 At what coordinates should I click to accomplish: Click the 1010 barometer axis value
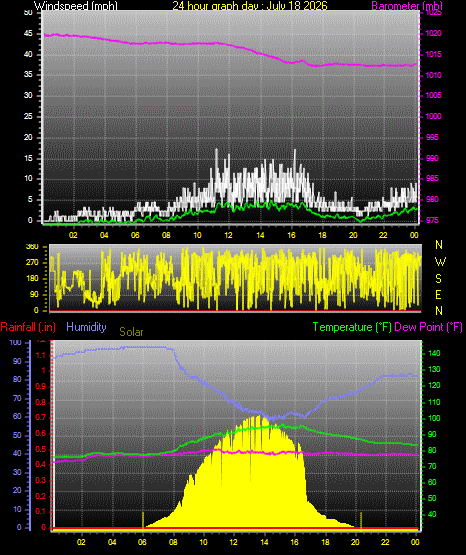click(433, 75)
